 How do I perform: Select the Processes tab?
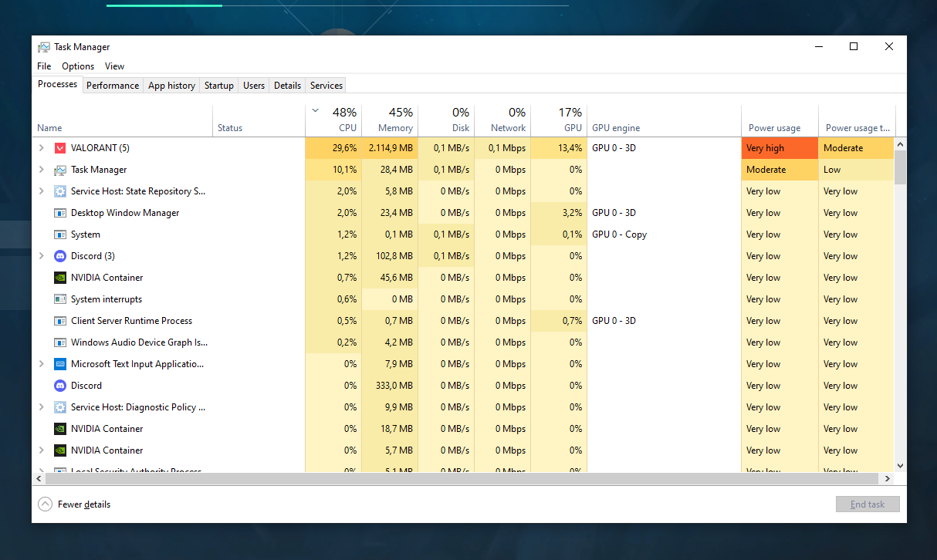pos(58,84)
